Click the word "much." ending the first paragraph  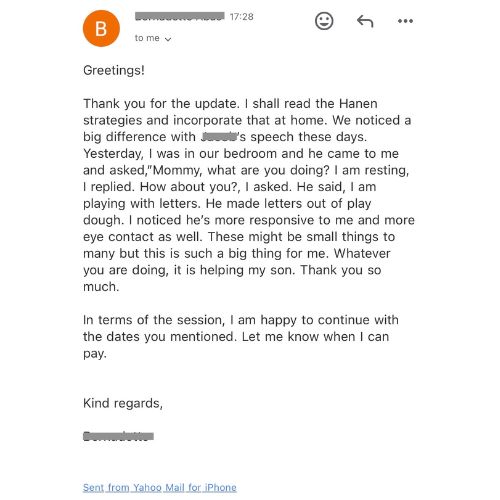(101, 287)
